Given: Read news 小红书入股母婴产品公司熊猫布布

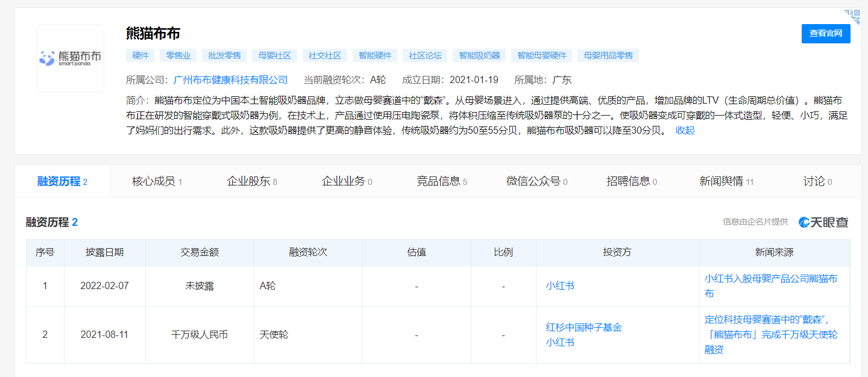Looking at the screenshot, I should tap(771, 286).
